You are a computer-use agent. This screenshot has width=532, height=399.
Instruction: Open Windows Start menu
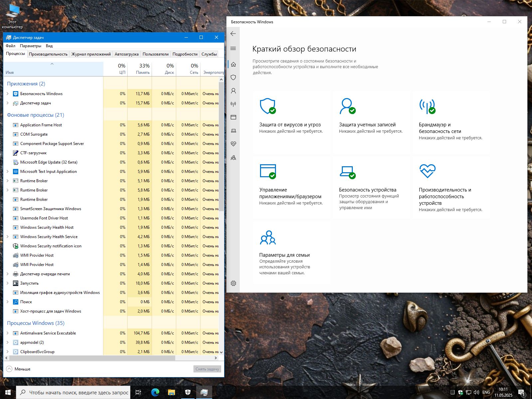[8, 392]
